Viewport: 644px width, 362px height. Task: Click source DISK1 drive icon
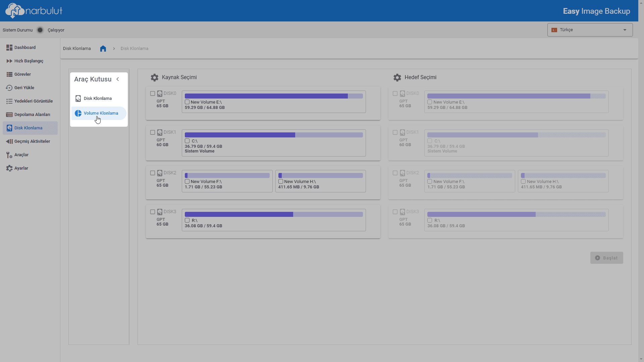pos(160,132)
